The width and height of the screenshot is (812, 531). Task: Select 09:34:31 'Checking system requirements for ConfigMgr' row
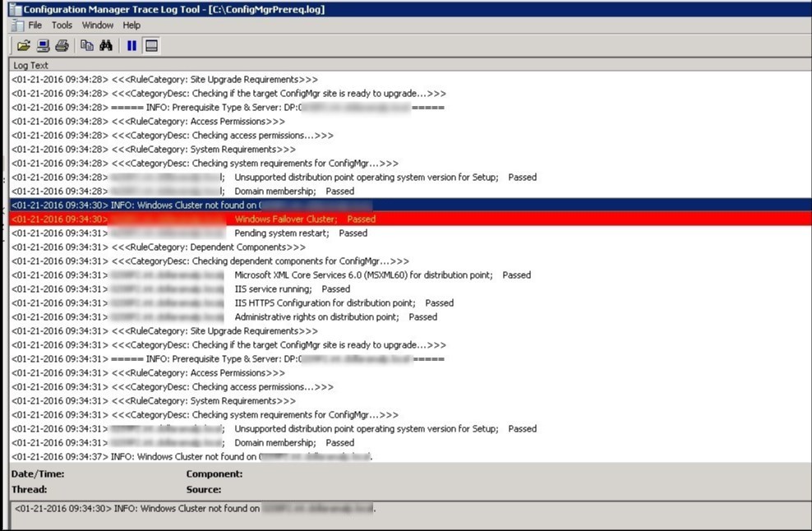410,415
